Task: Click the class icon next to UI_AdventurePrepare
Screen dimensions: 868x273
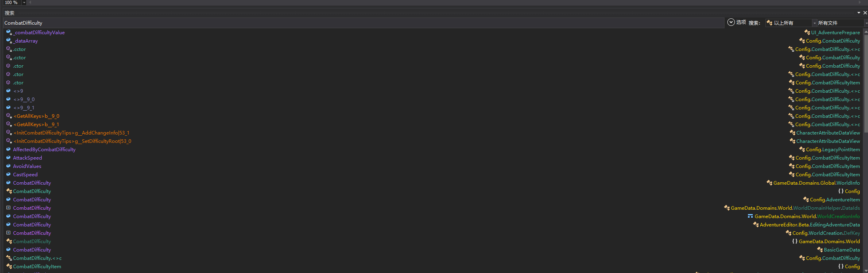Action: 807,32
